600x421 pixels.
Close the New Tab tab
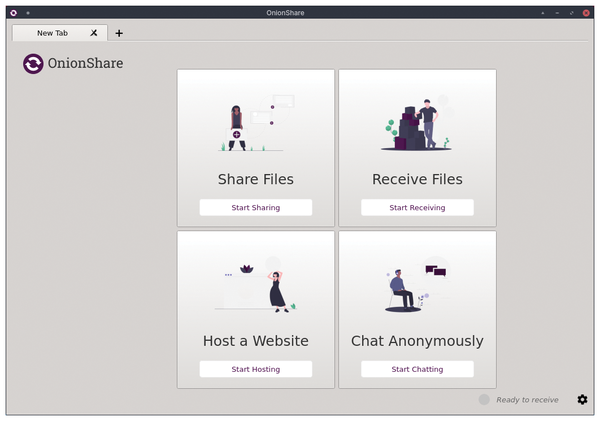pyautogui.click(x=94, y=33)
